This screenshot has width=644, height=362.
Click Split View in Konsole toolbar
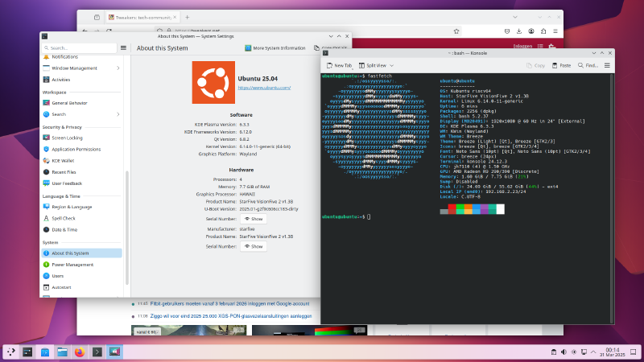coord(373,66)
